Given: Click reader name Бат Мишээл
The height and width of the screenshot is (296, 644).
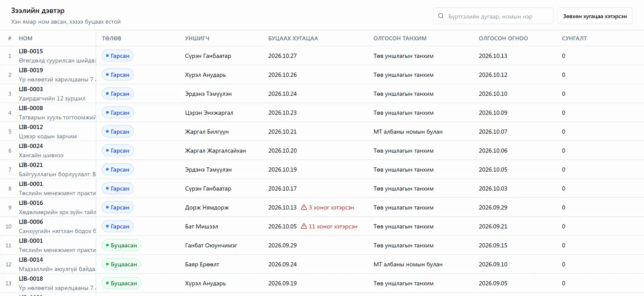Looking at the screenshot, I should [202, 226].
